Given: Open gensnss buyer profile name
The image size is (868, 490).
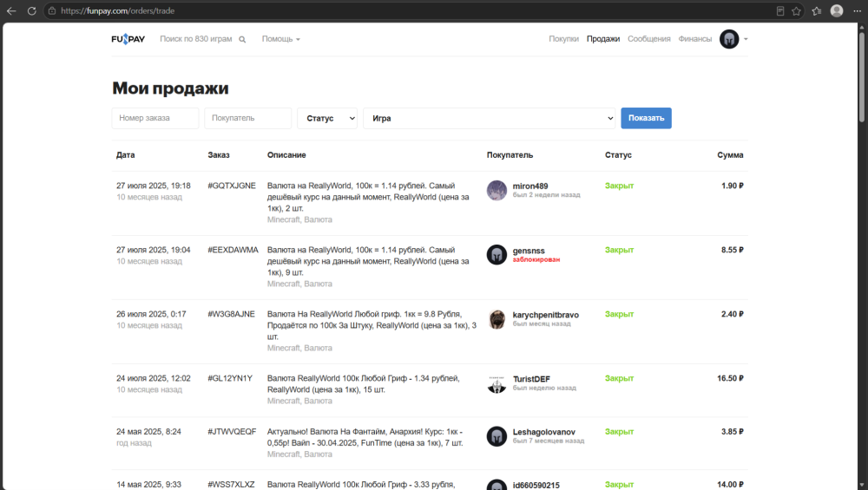Looking at the screenshot, I should pyautogui.click(x=529, y=251).
